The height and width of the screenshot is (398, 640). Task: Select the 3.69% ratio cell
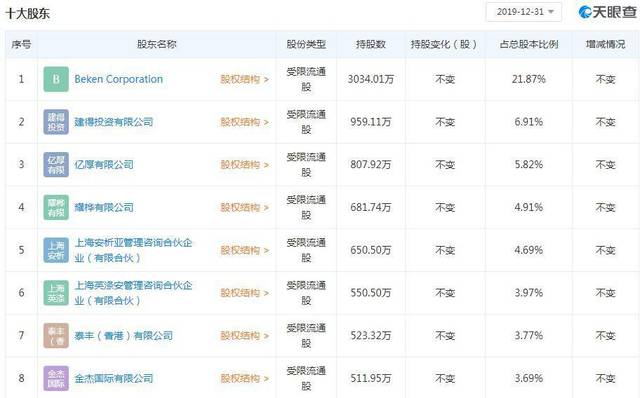(529, 378)
